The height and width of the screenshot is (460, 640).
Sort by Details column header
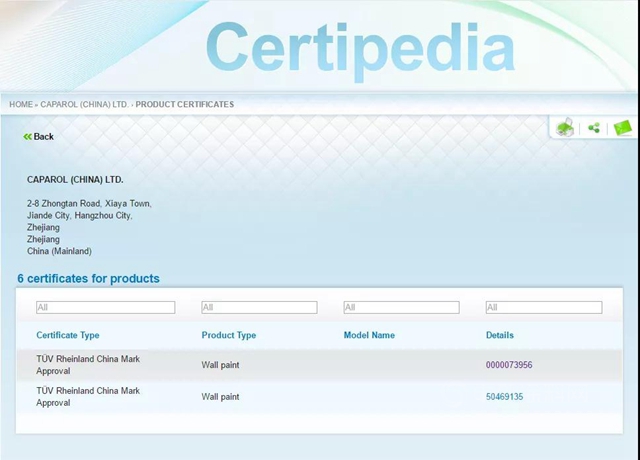(x=500, y=335)
